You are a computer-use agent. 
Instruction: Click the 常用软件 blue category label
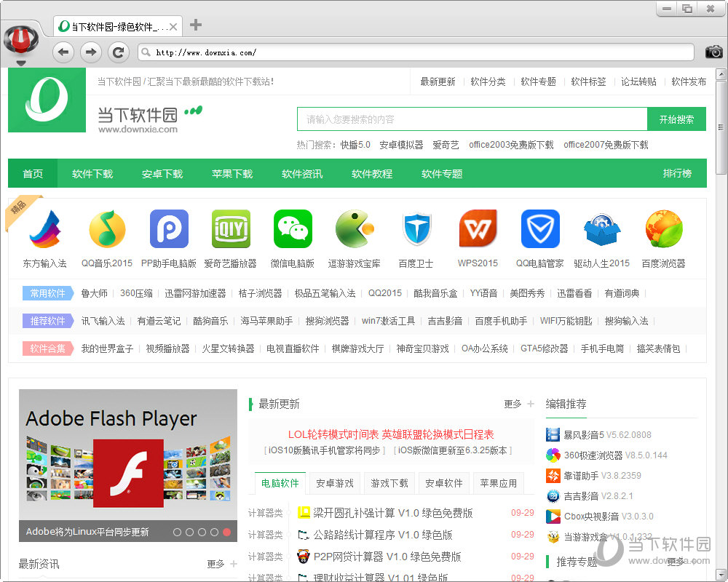pyautogui.click(x=48, y=293)
